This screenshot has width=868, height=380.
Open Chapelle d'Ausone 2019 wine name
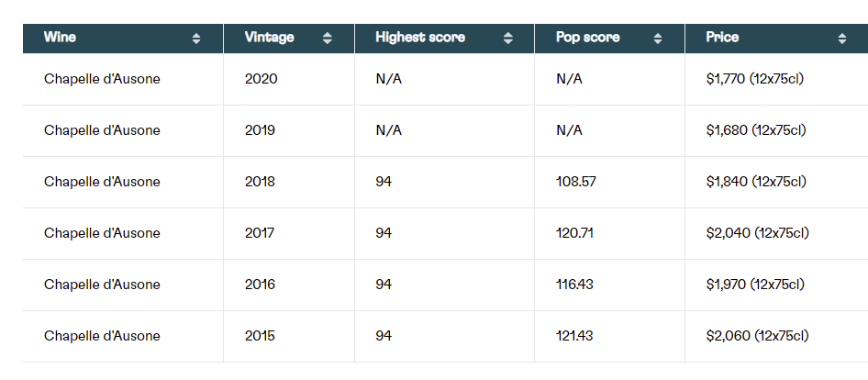102,130
